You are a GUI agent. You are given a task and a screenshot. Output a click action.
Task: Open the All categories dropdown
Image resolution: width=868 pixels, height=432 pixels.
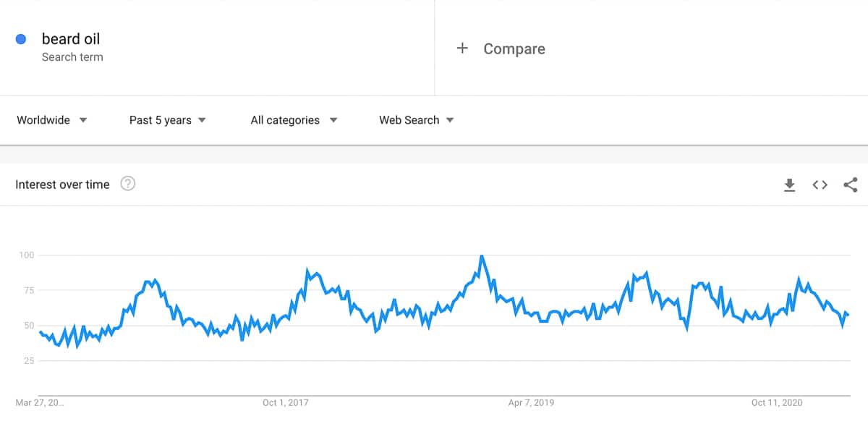coord(286,120)
